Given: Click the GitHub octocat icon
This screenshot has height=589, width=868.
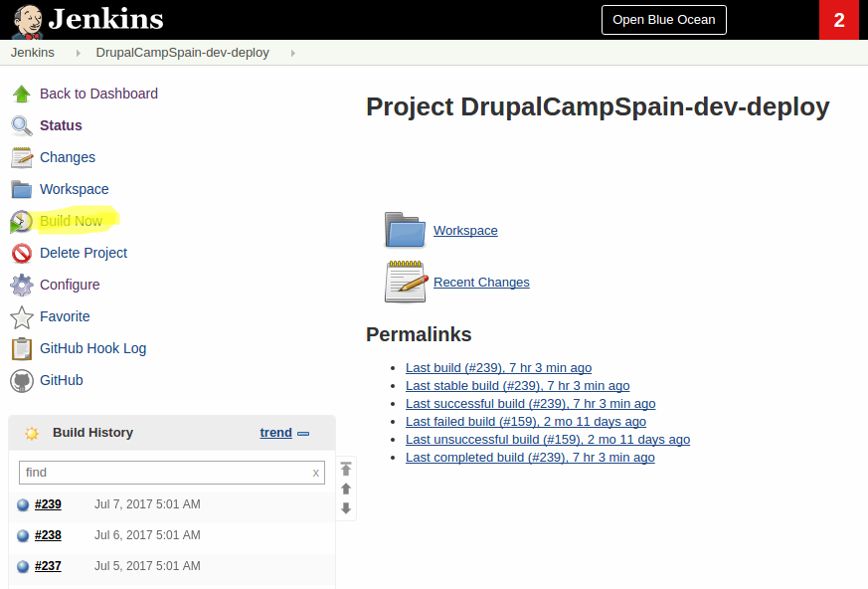Looking at the screenshot, I should [x=22, y=381].
